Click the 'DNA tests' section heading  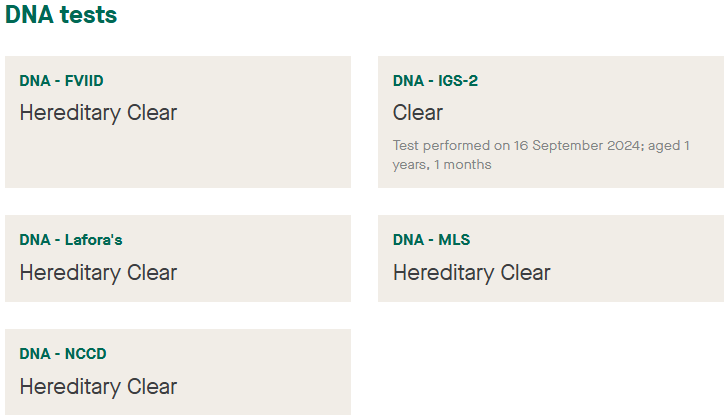(61, 16)
